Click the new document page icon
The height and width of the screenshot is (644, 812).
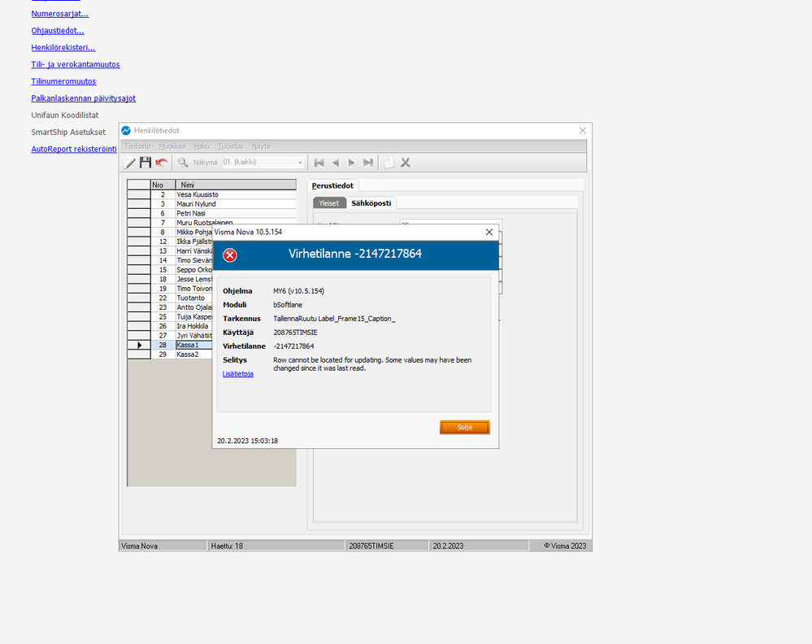tap(389, 163)
